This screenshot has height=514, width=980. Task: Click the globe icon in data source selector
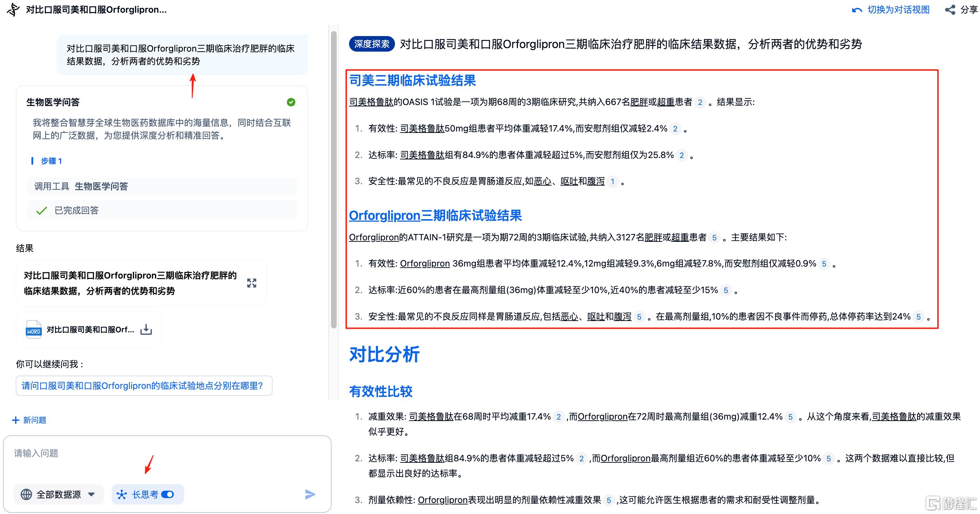[x=26, y=494]
